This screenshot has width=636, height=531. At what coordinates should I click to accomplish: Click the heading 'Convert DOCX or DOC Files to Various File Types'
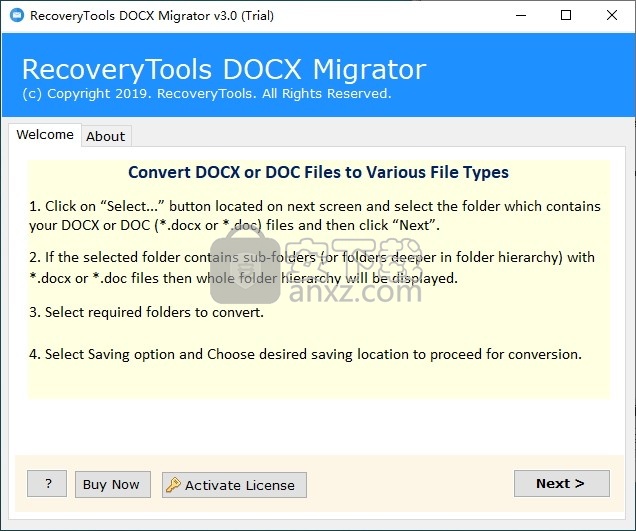(x=318, y=172)
